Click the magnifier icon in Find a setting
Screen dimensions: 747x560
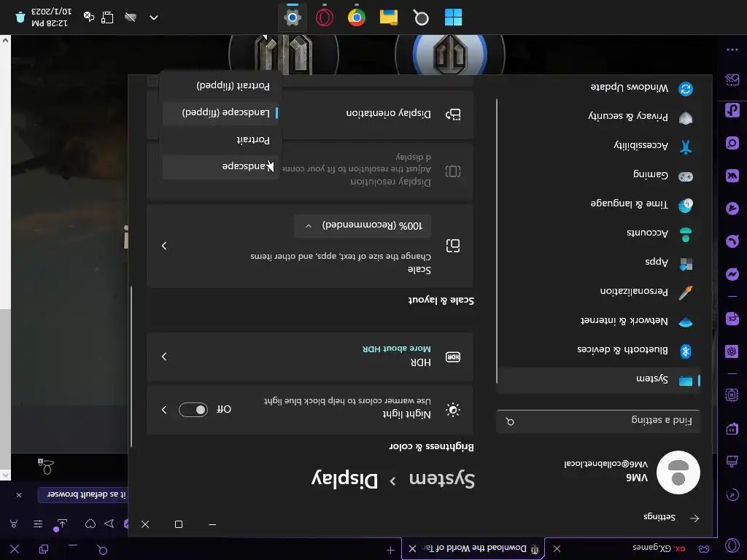[510, 421]
